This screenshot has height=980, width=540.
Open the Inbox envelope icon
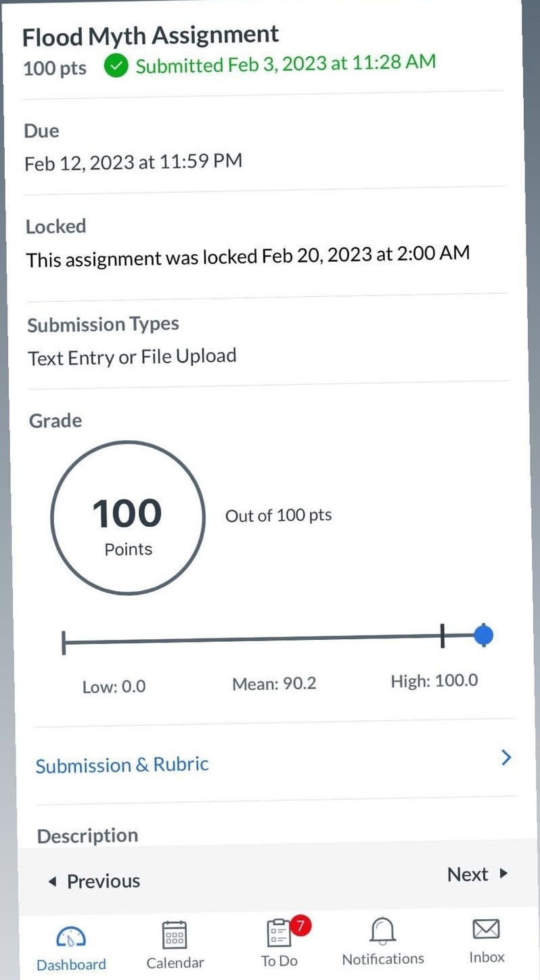tap(487, 930)
